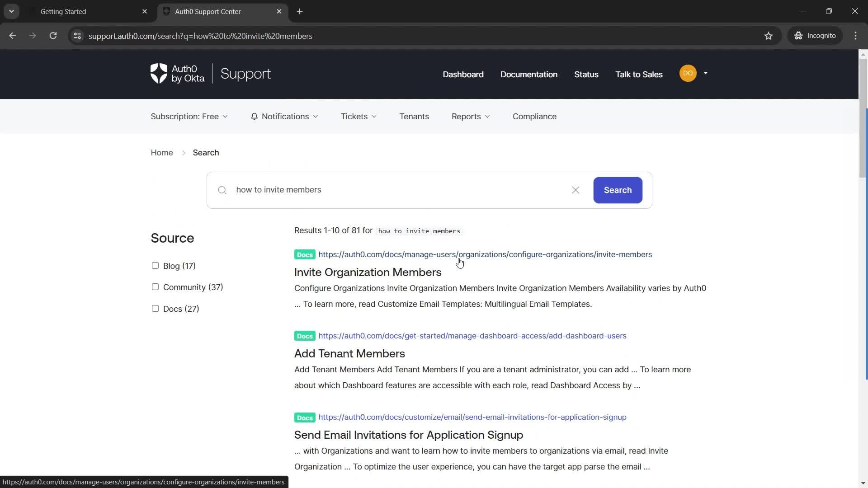Screen dimensions: 868x488
Task: Expand the Reports dropdown
Action: coord(471,117)
